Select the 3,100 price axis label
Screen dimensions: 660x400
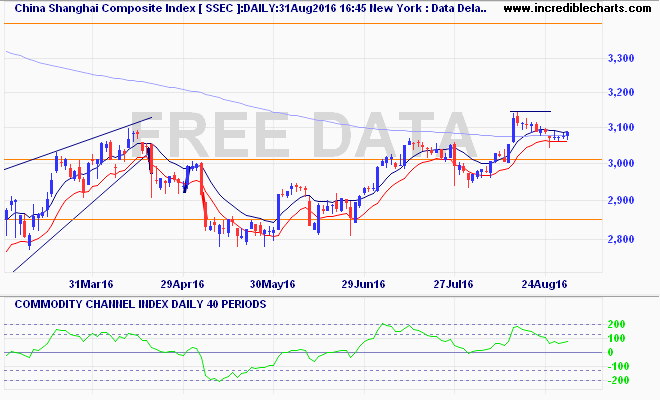click(622, 128)
